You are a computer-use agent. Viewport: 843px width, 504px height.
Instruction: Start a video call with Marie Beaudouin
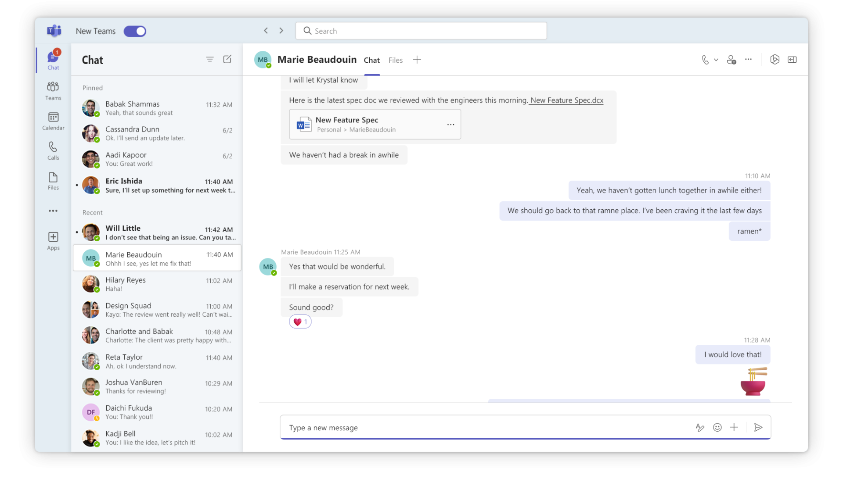point(705,59)
